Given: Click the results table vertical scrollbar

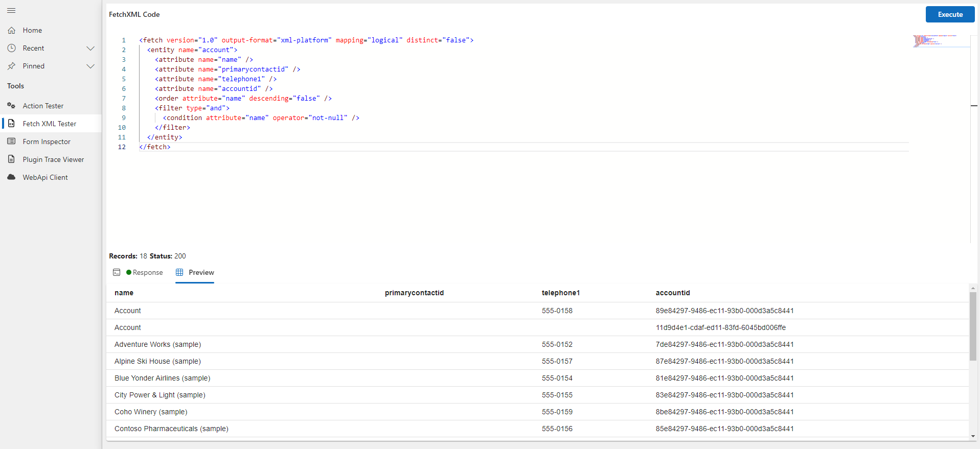Looking at the screenshot, I should (973, 326).
